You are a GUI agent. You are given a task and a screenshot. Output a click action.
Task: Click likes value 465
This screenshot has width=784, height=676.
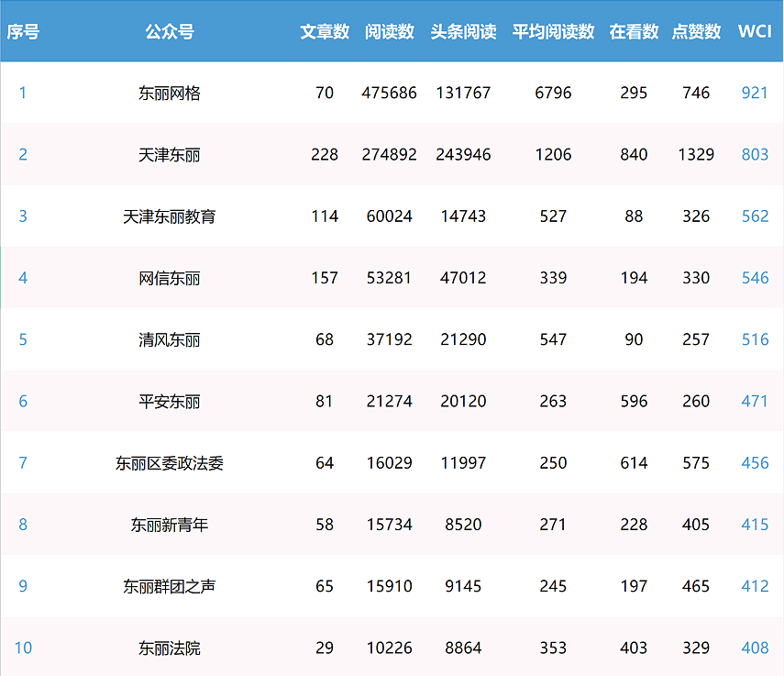pos(696,586)
